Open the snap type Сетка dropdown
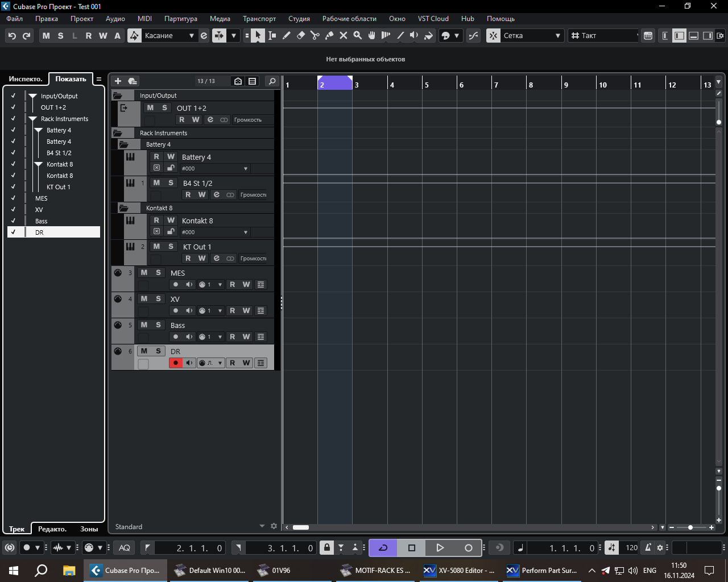The width and height of the screenshot is (728, 582). click(x=532, y=36)
